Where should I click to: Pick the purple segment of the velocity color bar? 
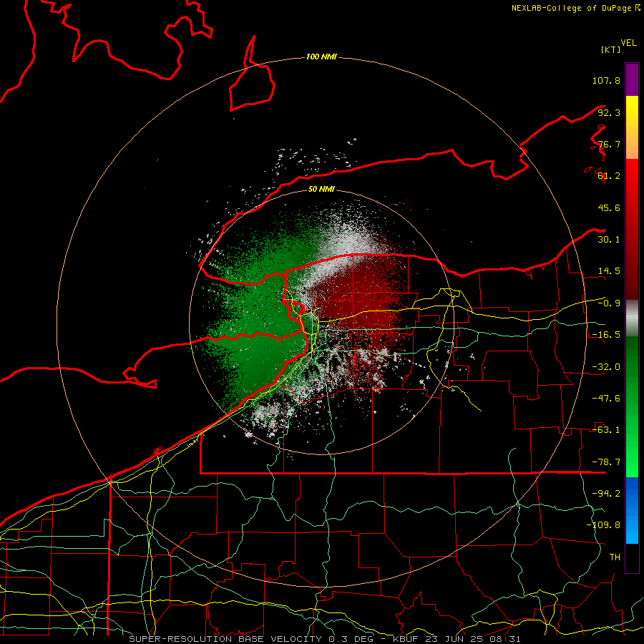coord(632,79)
